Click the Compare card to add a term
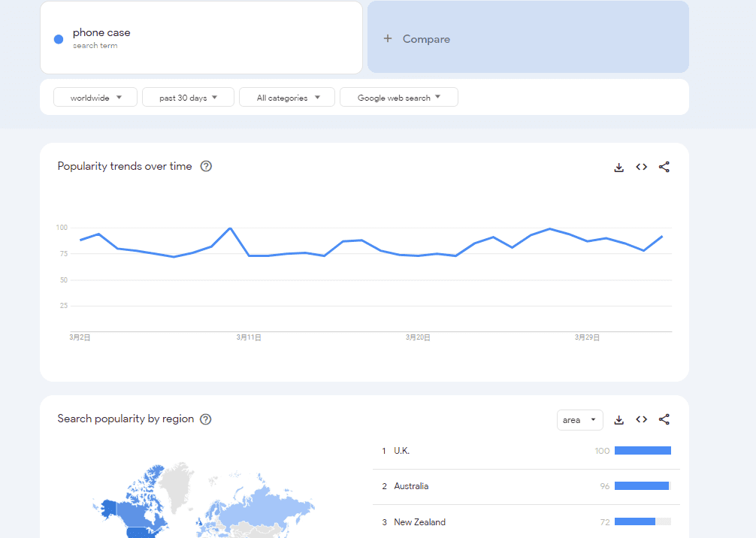Screen dimensions: 756x538 coord(528,37)
